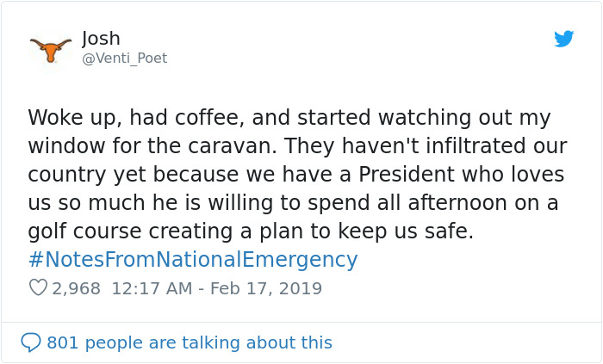Screen dimensions: 603x364
Task: Open the profile name Josh
Action: (x=101, y=39)
